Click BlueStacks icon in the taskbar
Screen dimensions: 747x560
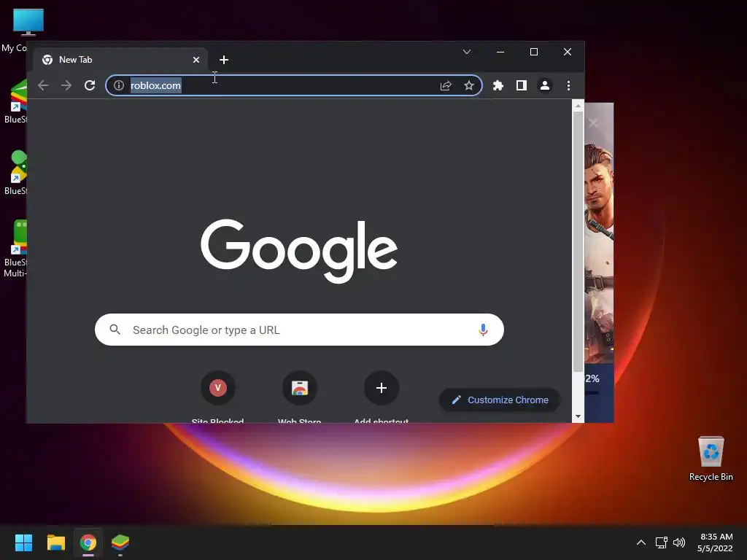(x=120, y=542)
